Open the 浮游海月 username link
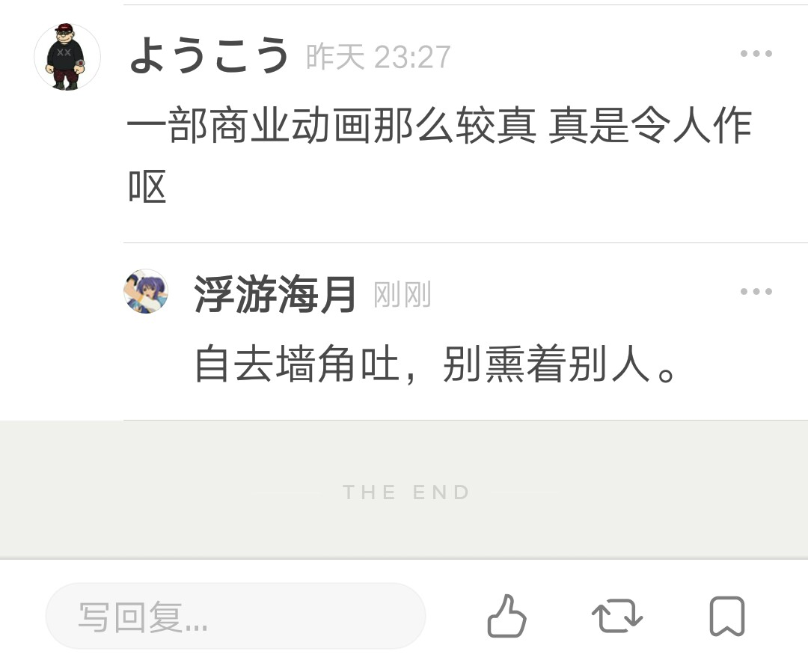 [x=275, y=294]
